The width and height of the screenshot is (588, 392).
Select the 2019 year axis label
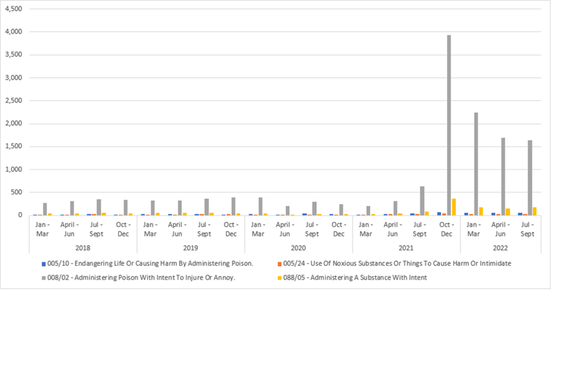pyautogui.click(x=190, y=248)
